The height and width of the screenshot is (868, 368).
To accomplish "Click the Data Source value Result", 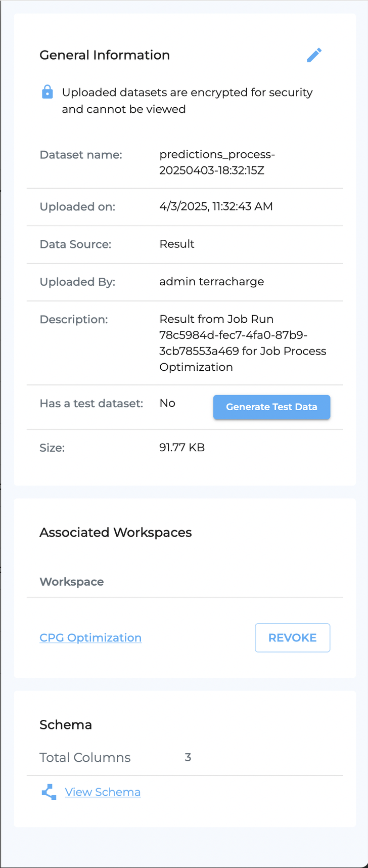I will click(177, 244).
